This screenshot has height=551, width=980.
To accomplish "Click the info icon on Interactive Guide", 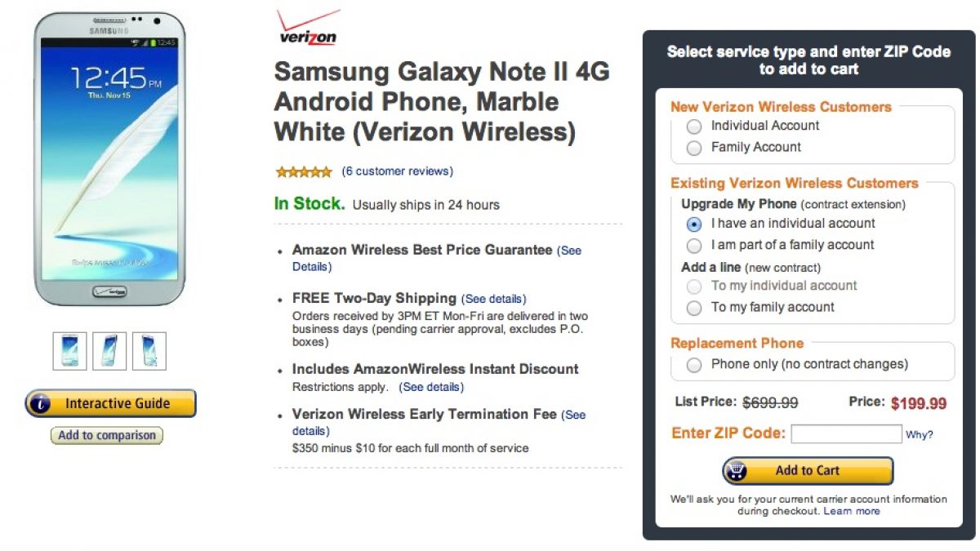I will click(43, 403).
